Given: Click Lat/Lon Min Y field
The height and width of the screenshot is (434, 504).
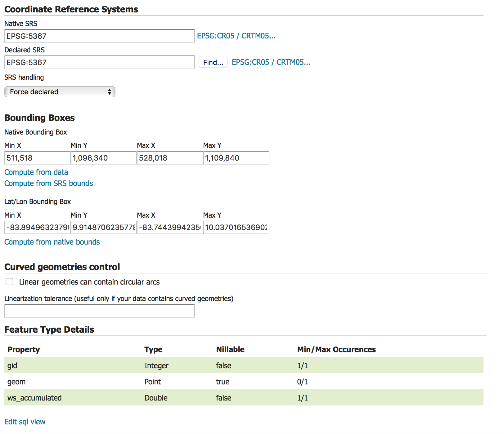Looking at the screenshot, I should coord(103,228).
